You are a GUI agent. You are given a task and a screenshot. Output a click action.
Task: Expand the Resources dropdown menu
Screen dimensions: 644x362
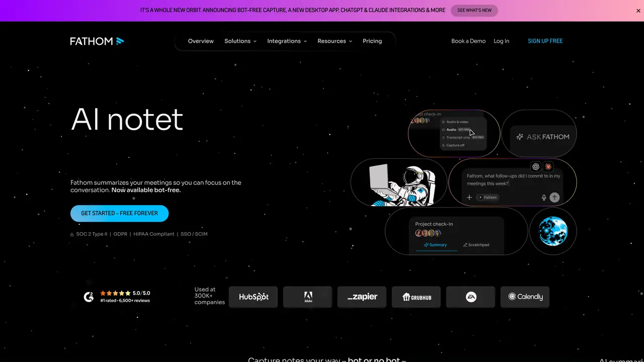coord(335,41)
